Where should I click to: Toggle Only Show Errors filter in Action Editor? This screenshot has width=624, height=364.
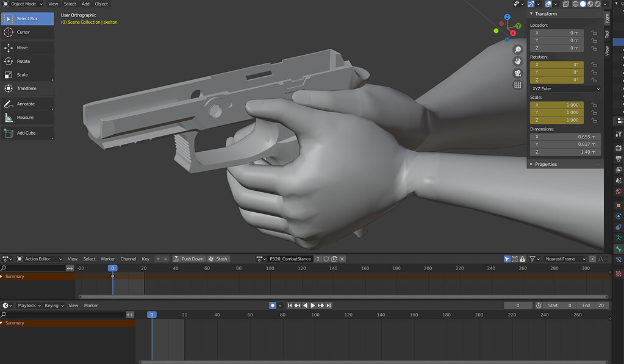click(522, 259)
